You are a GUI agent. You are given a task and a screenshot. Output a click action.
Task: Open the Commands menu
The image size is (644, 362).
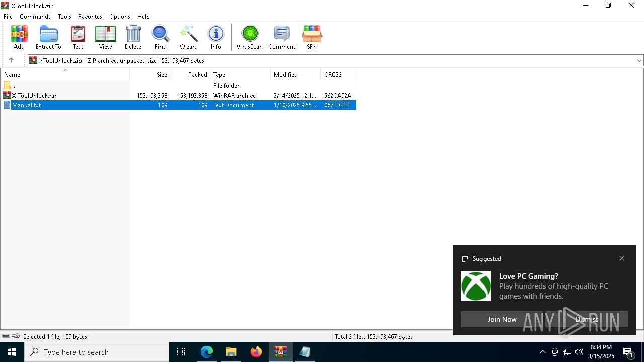pyautogui.click(x=35, y=16)
